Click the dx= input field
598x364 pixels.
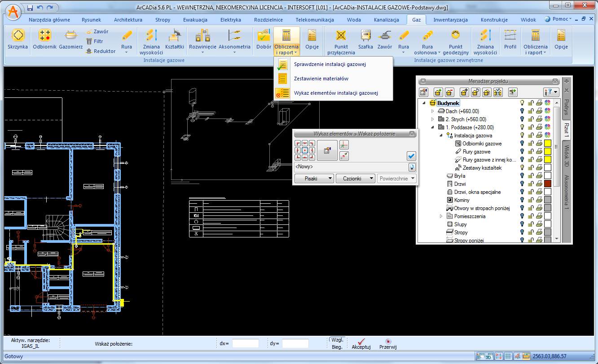[246, 343]
